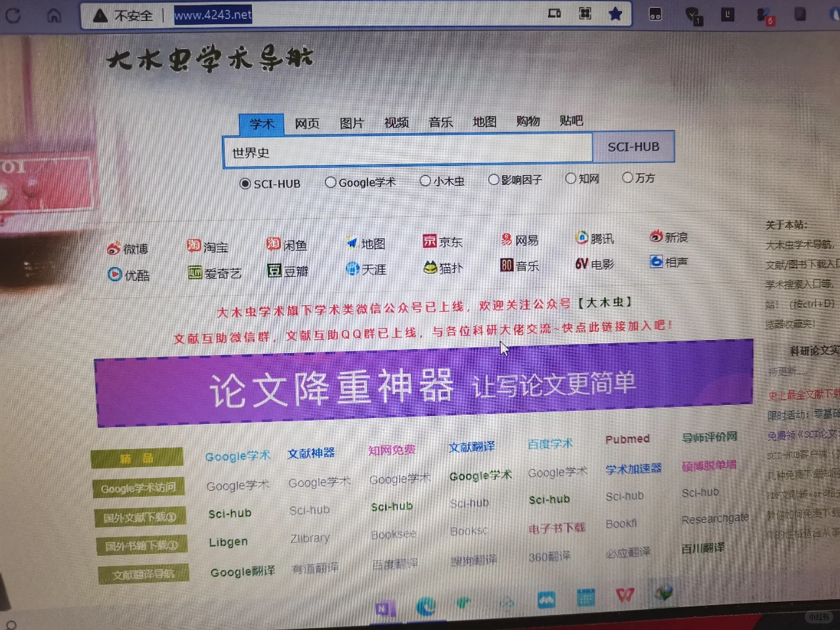Click the 相声 shortcut icon
This screenshot has width=840, height=630.
656,261
